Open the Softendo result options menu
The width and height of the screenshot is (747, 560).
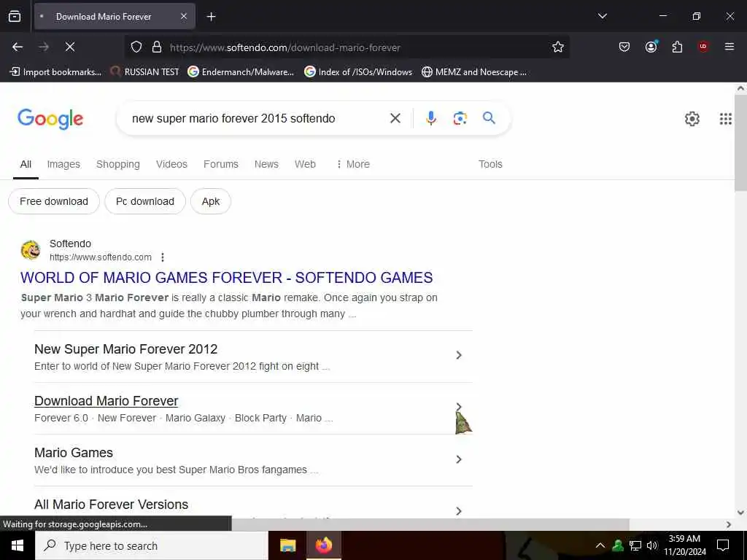163,257
